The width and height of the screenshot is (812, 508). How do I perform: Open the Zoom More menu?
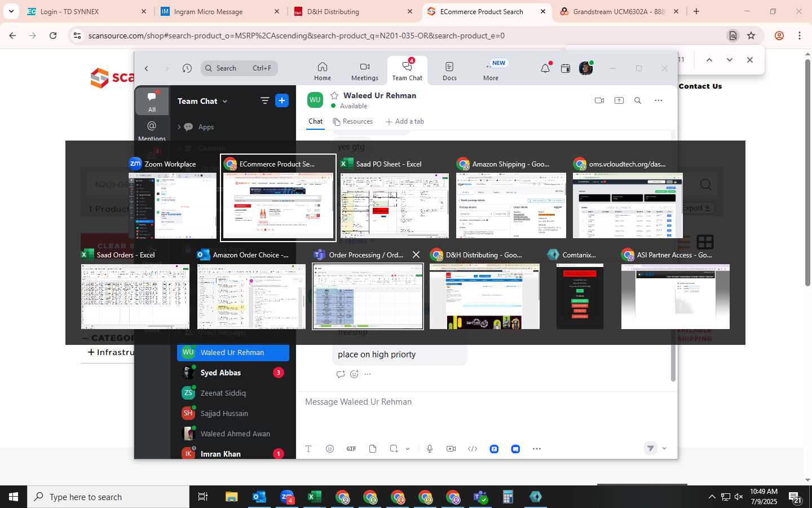tap(491, 72)
